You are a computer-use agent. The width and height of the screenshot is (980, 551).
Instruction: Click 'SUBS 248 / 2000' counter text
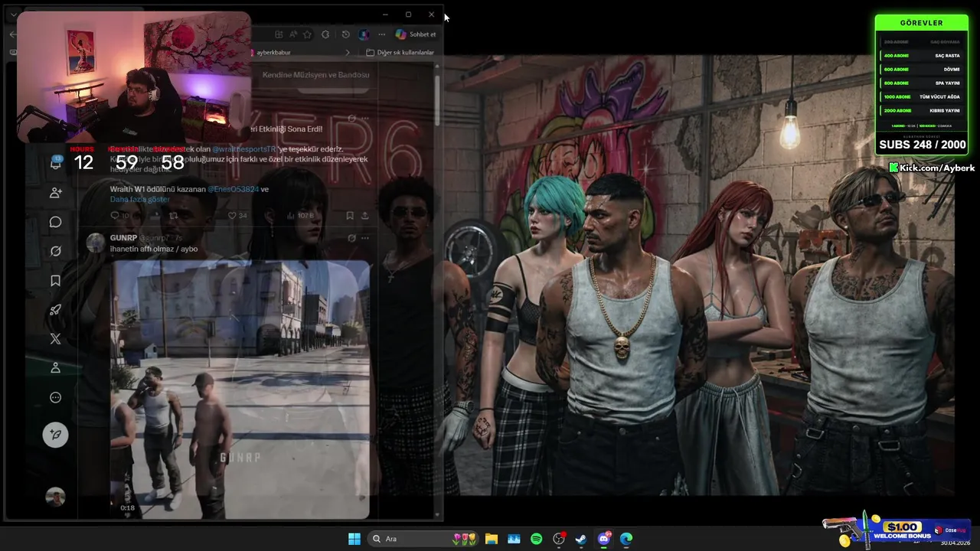pyautogui.click(x=923, y=144)
